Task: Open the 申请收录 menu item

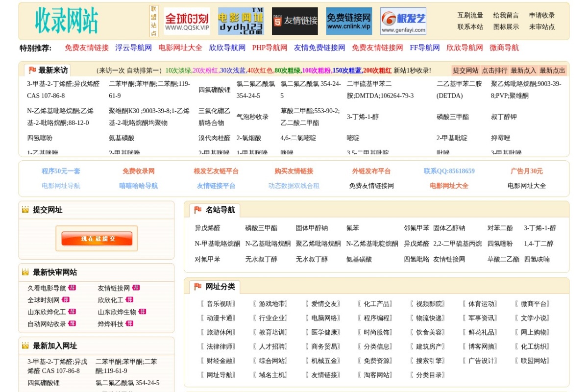Action: [x=542, y=15]
